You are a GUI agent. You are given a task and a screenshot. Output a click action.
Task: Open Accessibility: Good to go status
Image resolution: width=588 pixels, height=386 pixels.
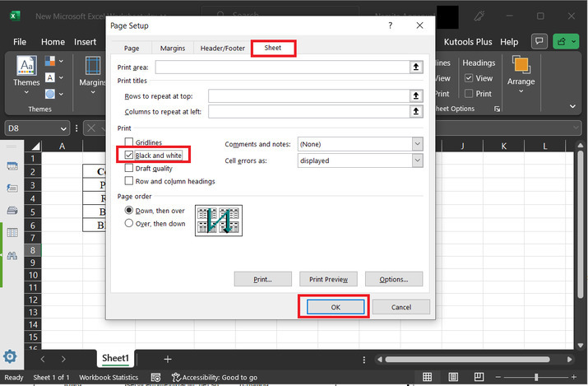coord(215,377)
